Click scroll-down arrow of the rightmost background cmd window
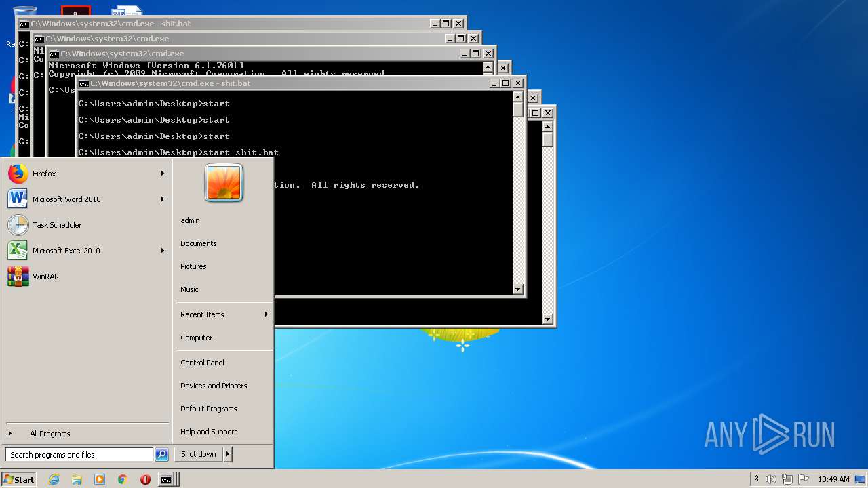This screenshot has height=488, width=868. [x=548, y=319]
